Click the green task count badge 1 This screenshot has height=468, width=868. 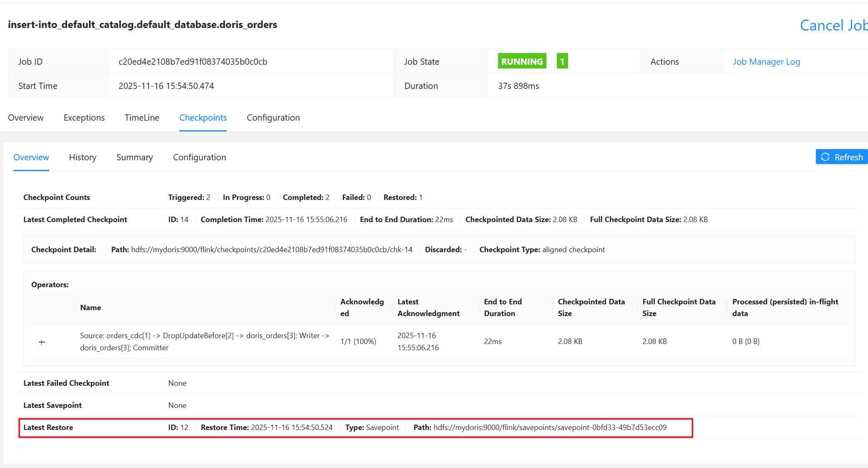[x=562, y=61]
